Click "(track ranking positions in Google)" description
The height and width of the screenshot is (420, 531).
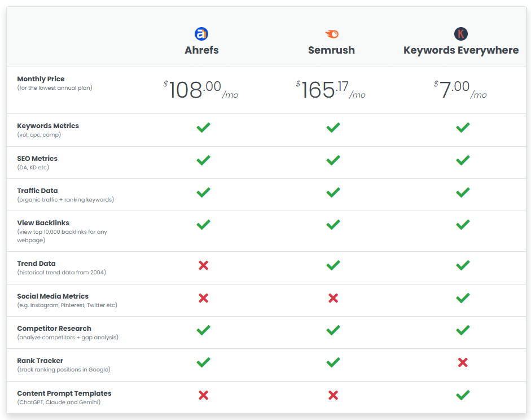(x=64, y=370)
